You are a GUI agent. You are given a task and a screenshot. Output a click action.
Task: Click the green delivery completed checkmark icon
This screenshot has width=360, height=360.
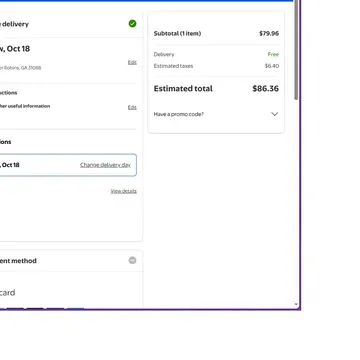132,24
